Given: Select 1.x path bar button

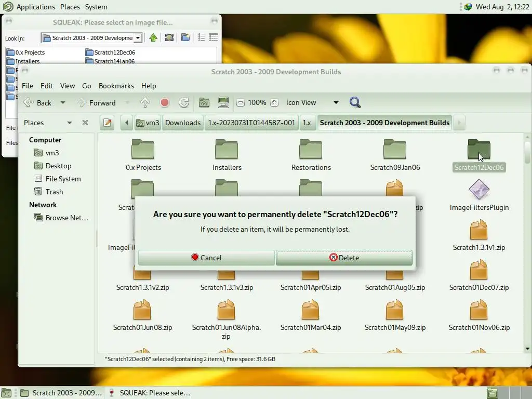Looking at the screenshot, I should pos(307,123).
